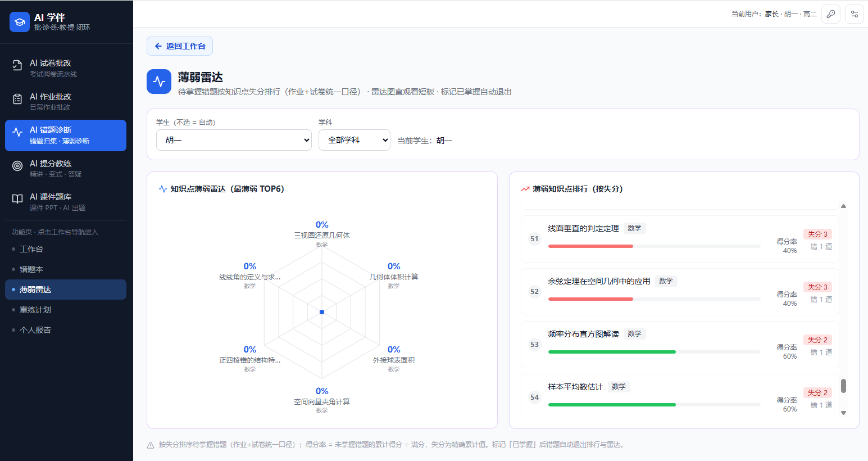Click the 失分 3 badge on row 51
This screenshot has width=868, height=461.
[x=817, y=234]
